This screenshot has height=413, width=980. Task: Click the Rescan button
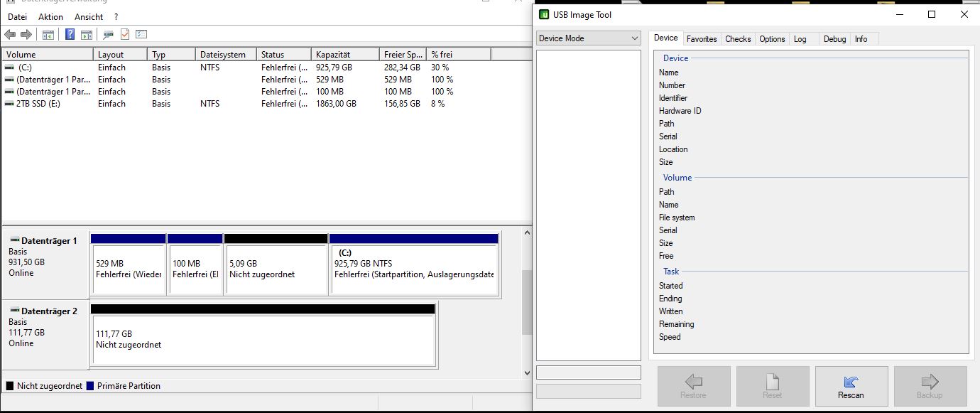pos(851,387)
